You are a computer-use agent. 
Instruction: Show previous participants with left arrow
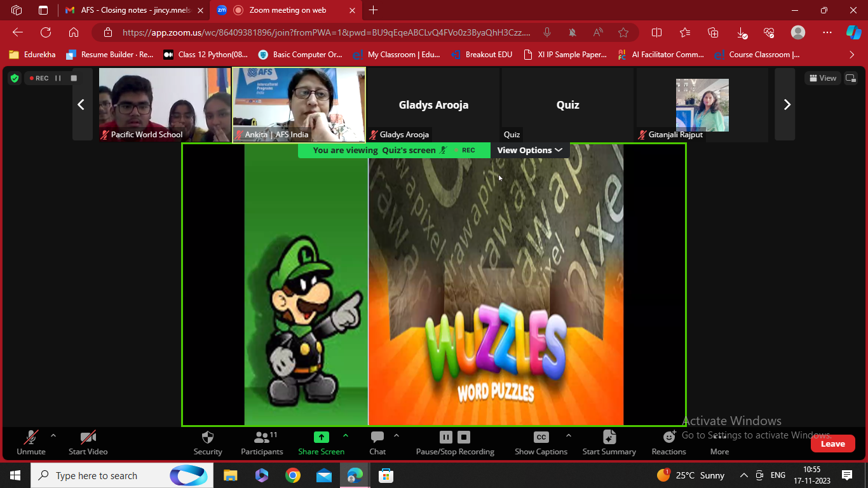coord(81,105)
